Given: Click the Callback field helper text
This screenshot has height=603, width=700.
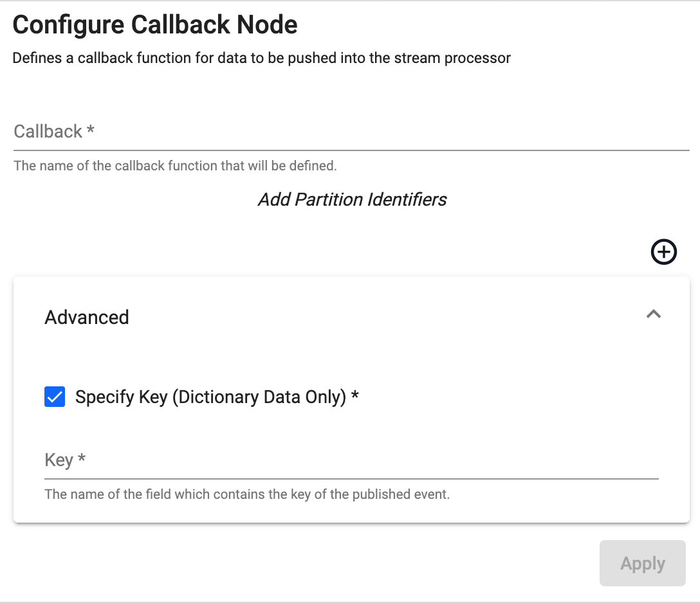Looking at the screenshot, I should (x=175, y=166).
